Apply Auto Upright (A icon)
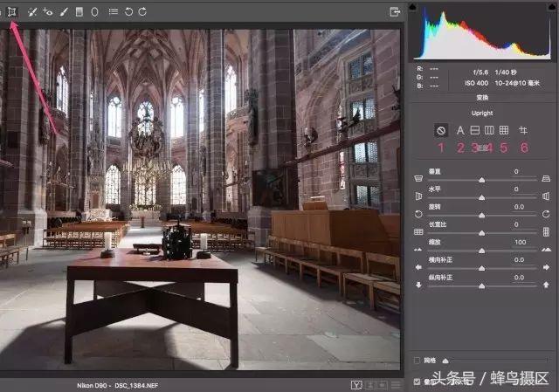Viewport: 559px width, 392px height. pos(460,130)
